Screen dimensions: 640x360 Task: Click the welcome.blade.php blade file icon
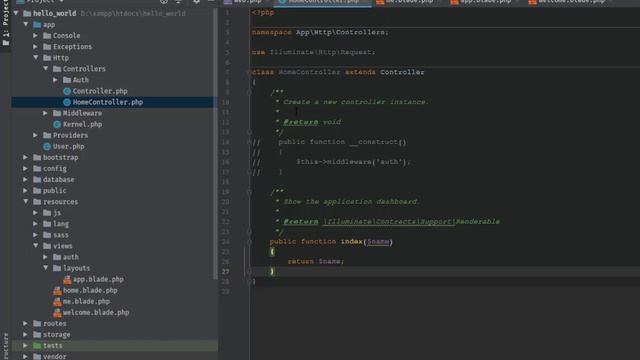tap(57, 312)
